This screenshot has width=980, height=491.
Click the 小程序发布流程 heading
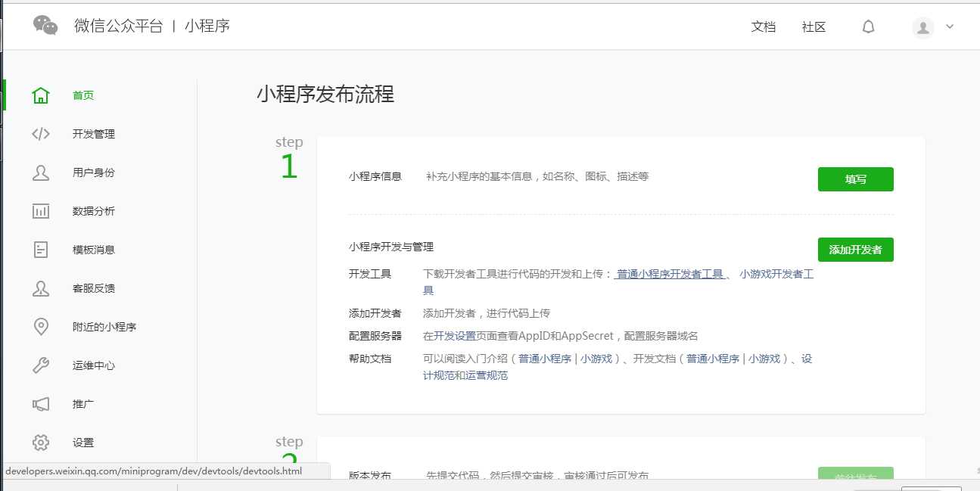coord(325,95)
